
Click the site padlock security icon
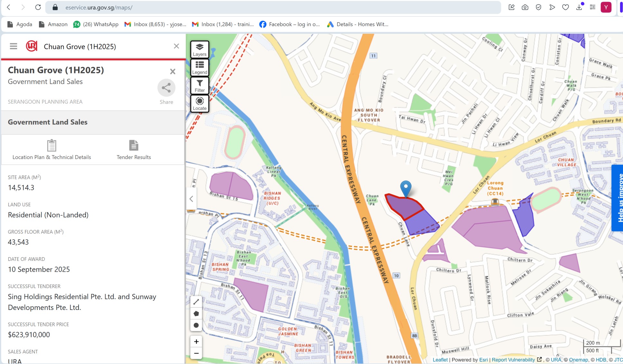pyautogui.click(x=55, y=7)
